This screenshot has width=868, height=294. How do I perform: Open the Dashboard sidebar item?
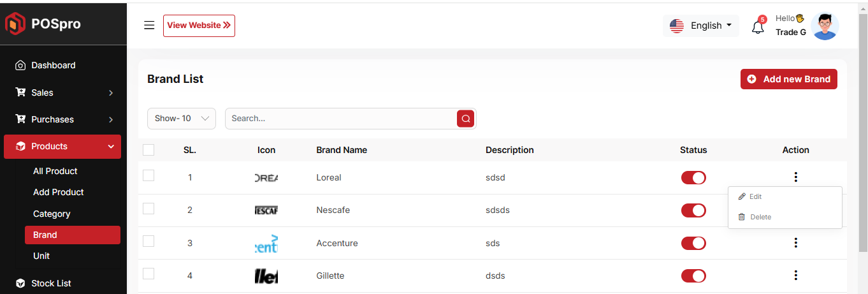(54, 65)
